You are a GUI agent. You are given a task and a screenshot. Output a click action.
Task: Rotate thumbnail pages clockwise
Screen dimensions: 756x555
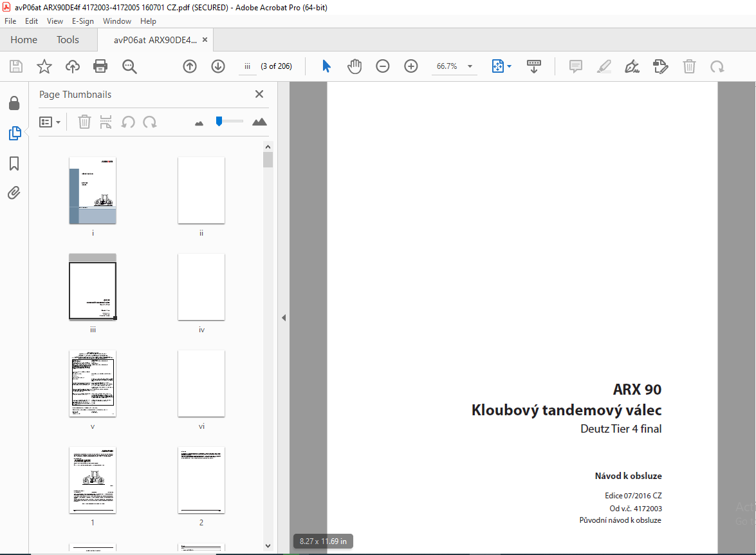click(150, 122)
